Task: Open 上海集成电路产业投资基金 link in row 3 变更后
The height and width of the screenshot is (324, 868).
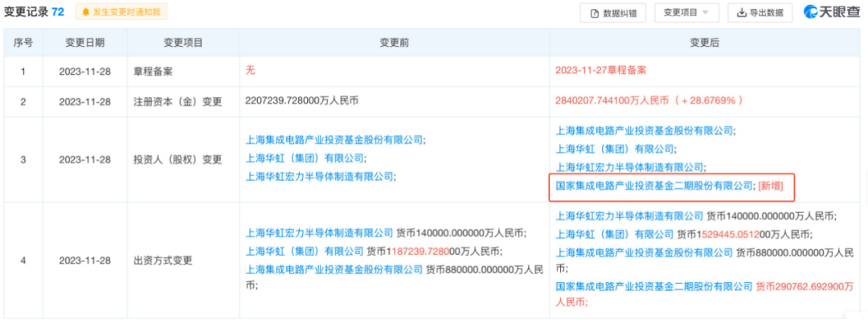Action: (x=645, y=130)
